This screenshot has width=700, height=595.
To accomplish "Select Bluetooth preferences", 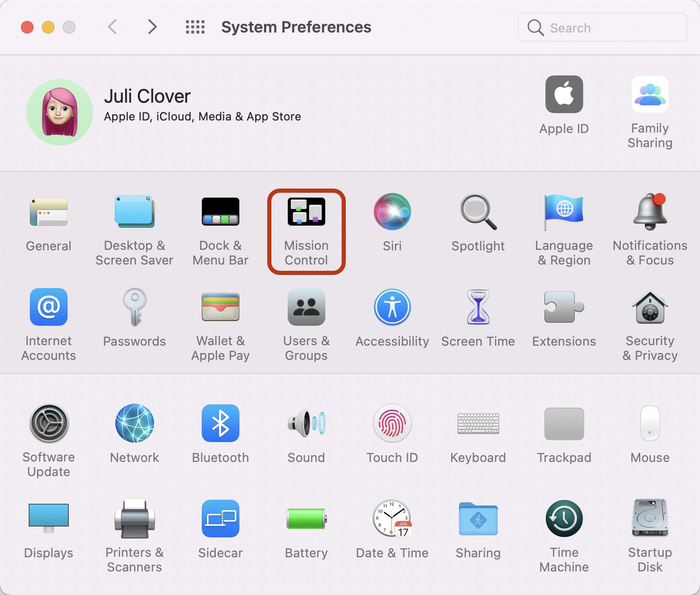I will [220, 423].
